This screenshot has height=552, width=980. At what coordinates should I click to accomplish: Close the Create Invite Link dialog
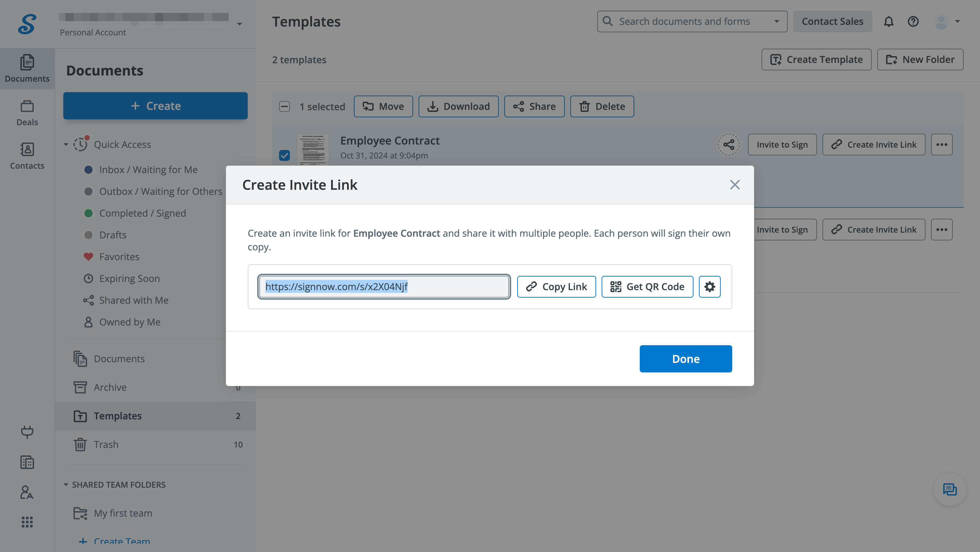coord(735,185)
